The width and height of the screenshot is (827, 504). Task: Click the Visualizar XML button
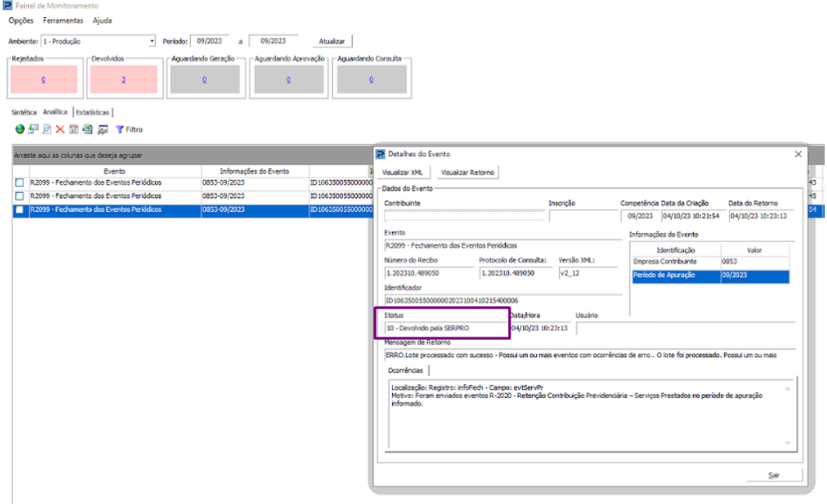click(405, 172)
